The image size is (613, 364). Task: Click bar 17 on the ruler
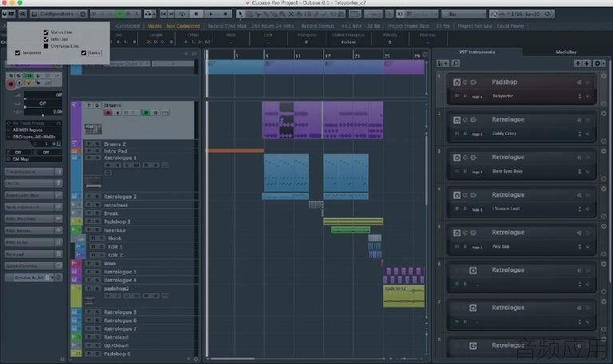[327, 56]
